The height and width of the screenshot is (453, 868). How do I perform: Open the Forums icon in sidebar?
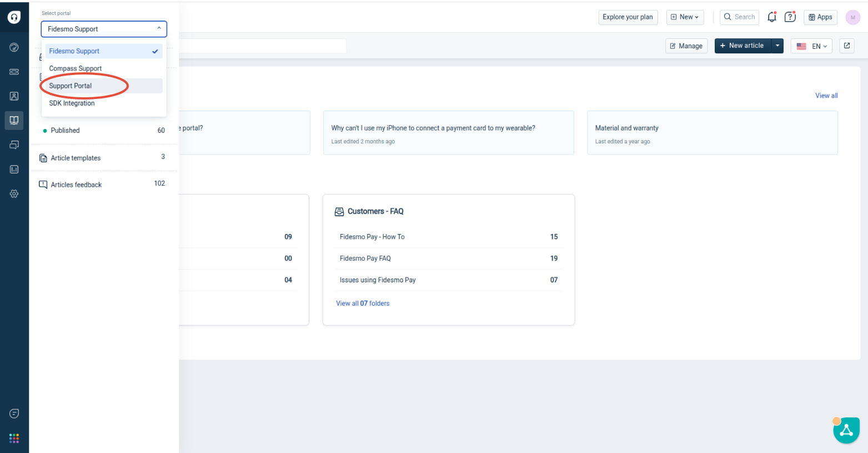click(14, 145)
